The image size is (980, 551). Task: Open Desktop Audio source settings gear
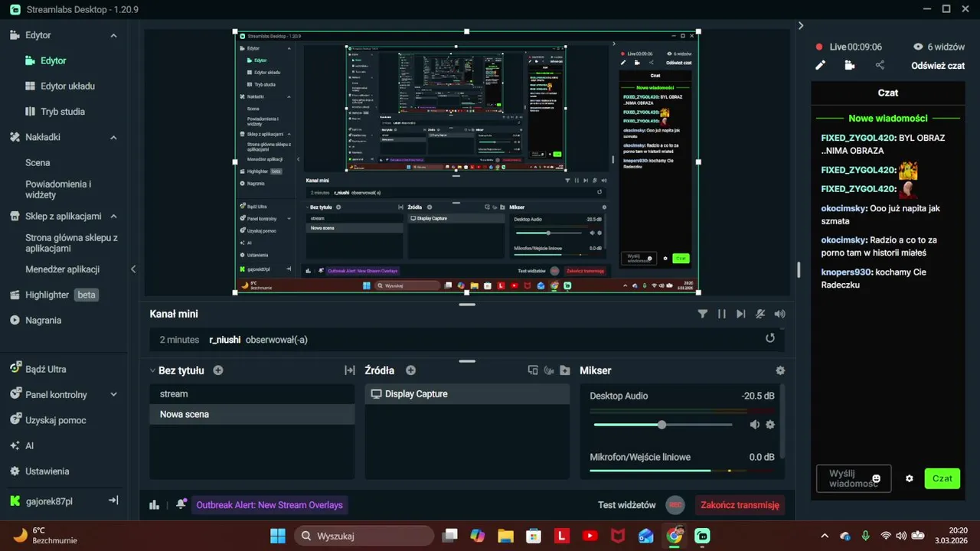coord(770,425)
